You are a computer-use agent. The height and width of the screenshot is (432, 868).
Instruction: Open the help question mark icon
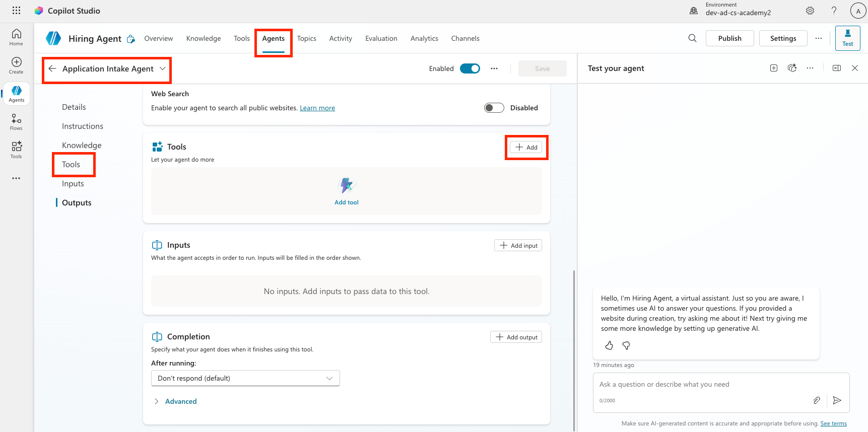[834, 11]
